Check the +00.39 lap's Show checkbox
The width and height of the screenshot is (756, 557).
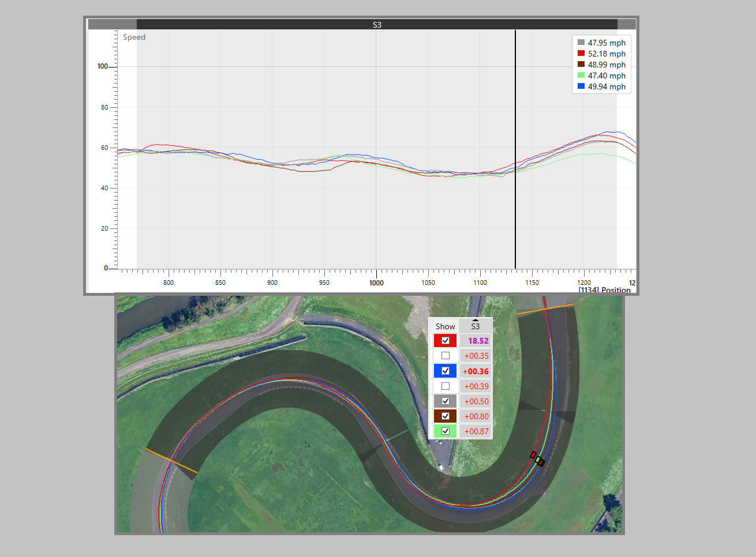click(x=445, y=386)
